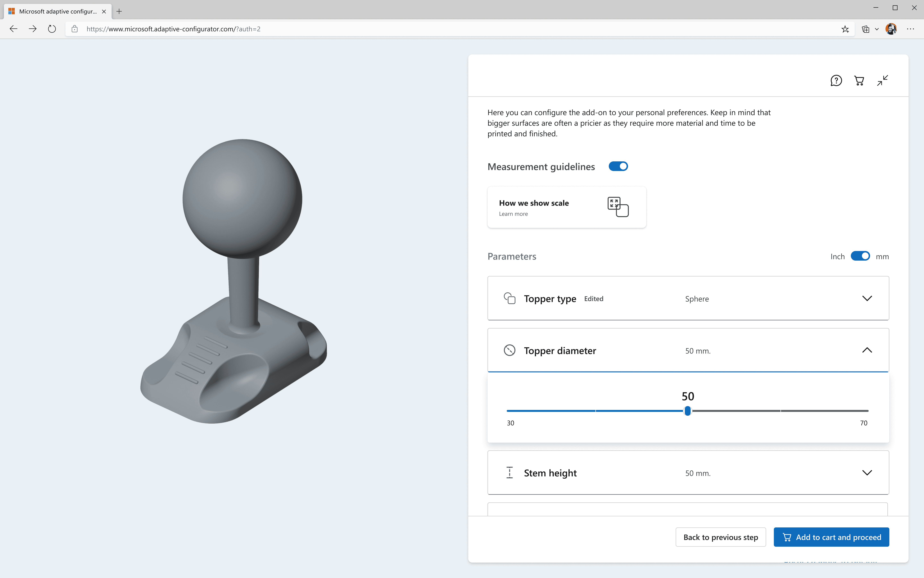This screenshot has width=924, height=578.
Task: Click the Topper diameter slider handle
Action: (688, 411)
